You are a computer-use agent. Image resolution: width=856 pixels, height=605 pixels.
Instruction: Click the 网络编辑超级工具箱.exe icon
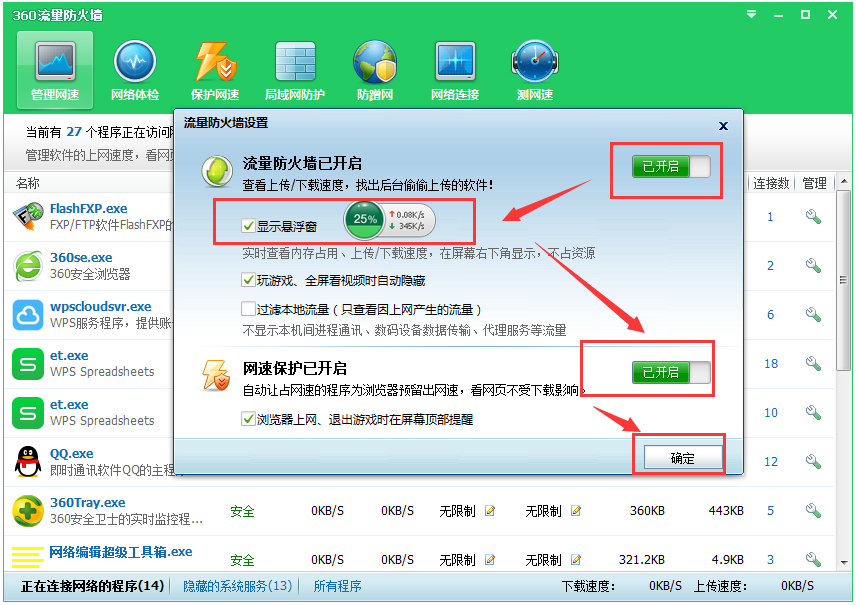tap(27, 557)
